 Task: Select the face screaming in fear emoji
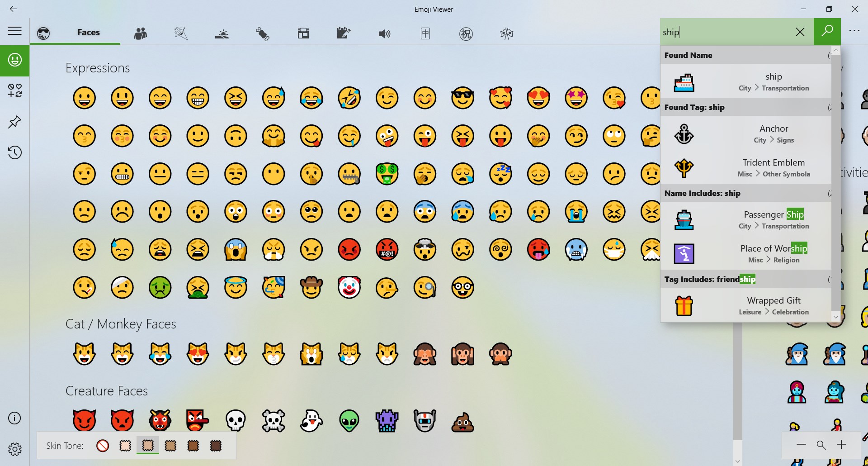[236, 249]
